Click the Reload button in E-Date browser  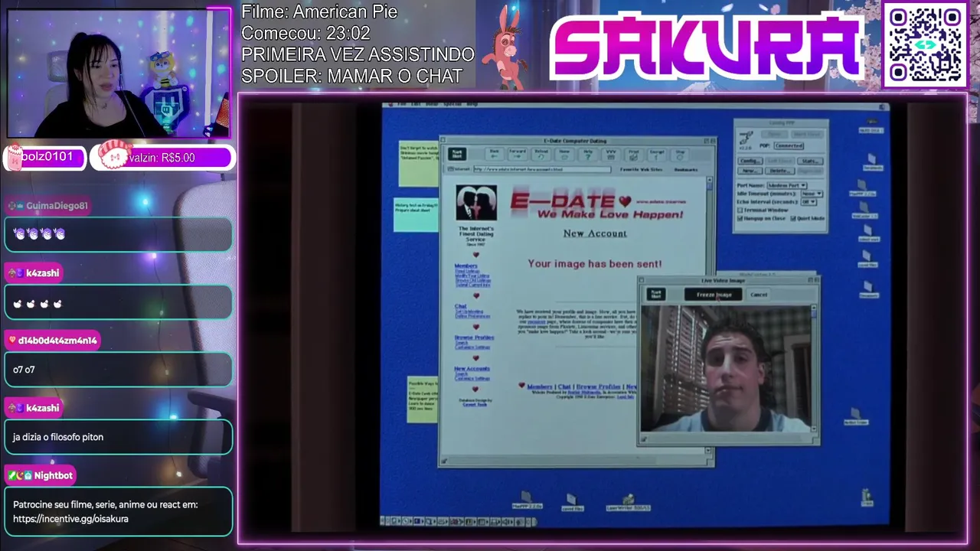coord(541,154)
